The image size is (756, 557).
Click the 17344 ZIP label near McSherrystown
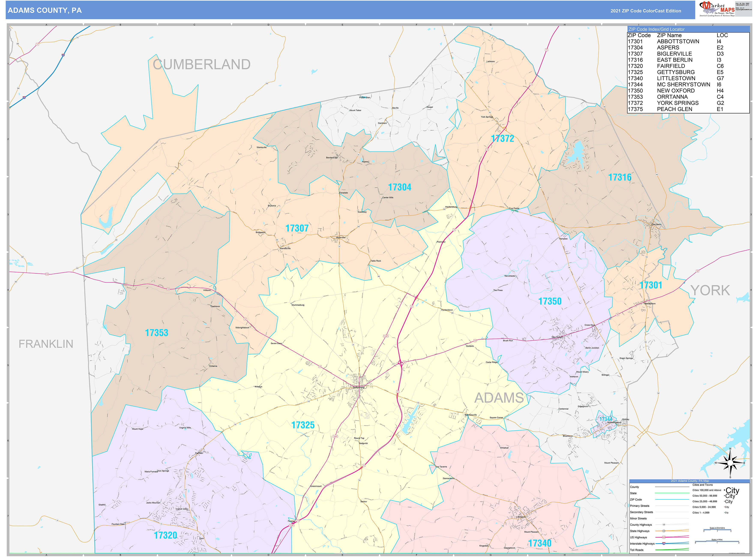[606, 419]
